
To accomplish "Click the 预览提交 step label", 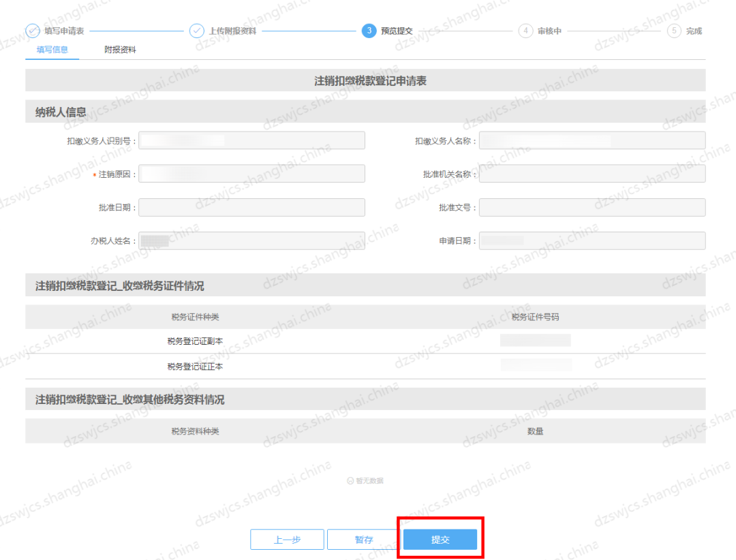I will (397, 31).
